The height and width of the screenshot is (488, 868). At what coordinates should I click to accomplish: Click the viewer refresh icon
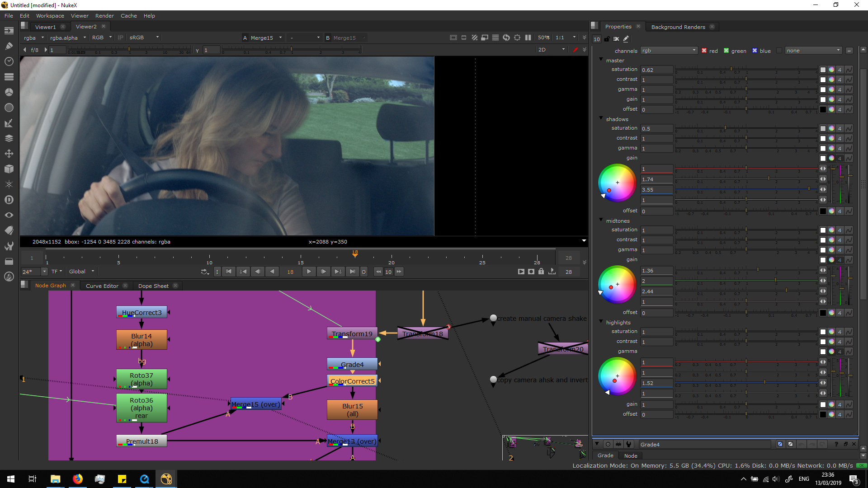pos(506,38)
